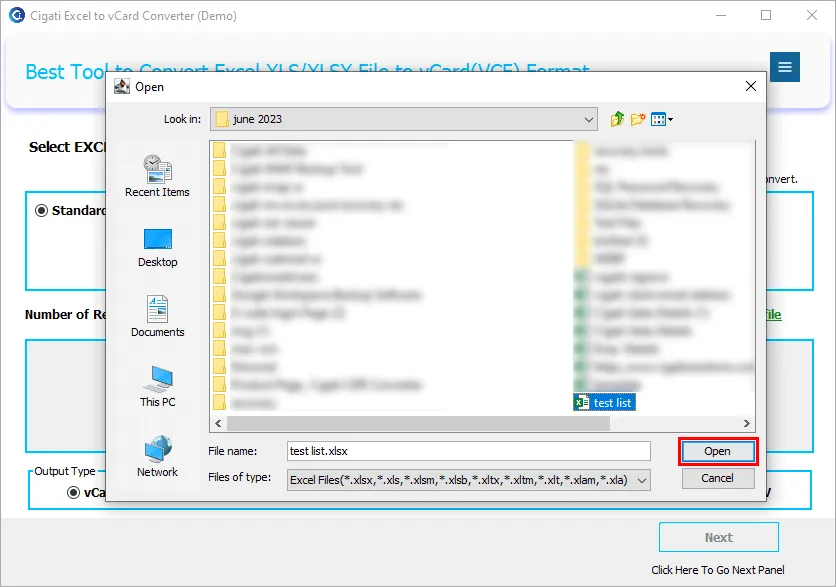Select the test list Excel file thumbnail
Screen dimensions: 836x587
(604, 402)
